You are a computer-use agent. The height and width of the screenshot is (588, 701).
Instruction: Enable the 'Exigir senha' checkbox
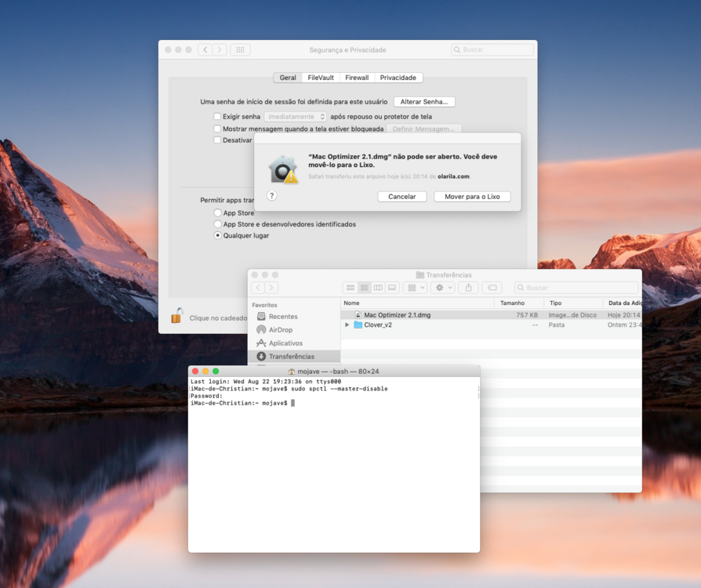click(218, 117)
